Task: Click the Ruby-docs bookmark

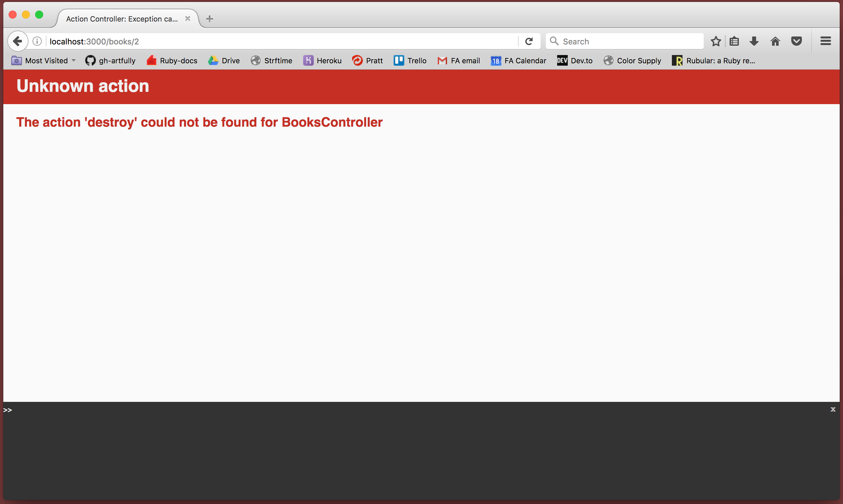Action: (172, 60)
